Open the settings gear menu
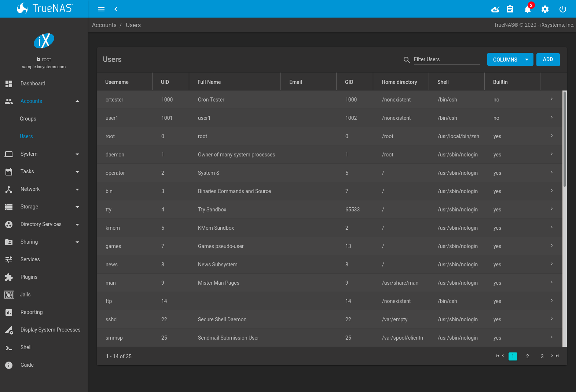 point(545,9)
